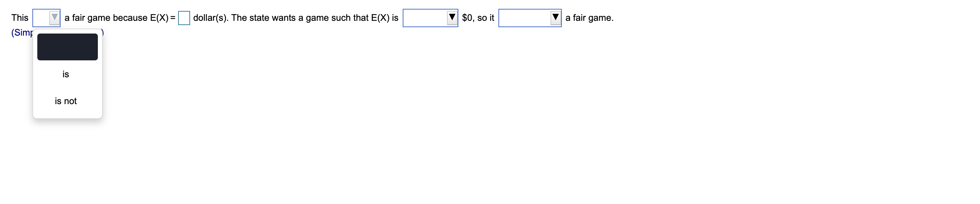This screenshot has height=204, width=980.
Task: Click arrow icon of dropdown before "a fair game."
Action: click(x=555, y=18)
